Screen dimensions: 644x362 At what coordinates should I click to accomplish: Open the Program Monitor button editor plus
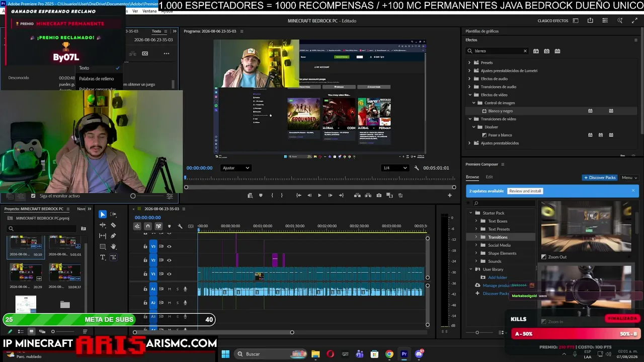(450, 195)
